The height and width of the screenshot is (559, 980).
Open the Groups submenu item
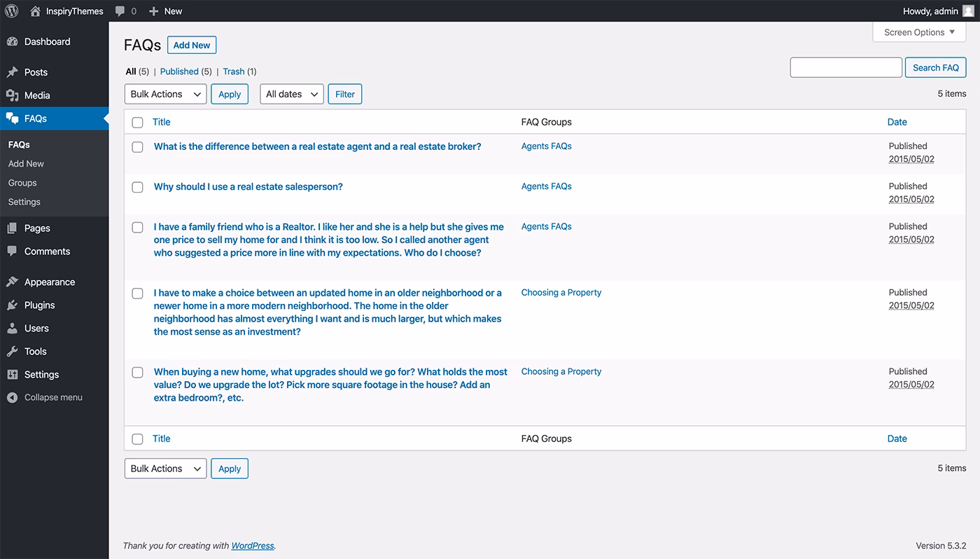(22, 183)
